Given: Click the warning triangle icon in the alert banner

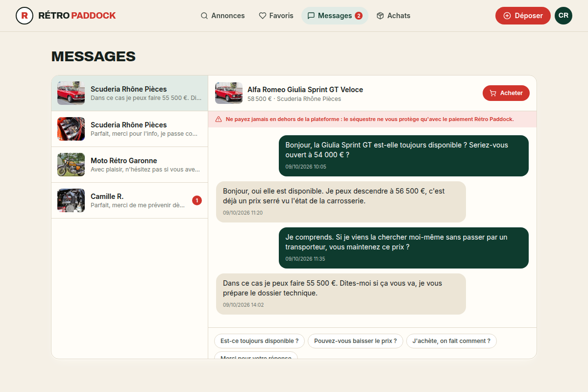Looking at the screenshot, I should (219, 119).
